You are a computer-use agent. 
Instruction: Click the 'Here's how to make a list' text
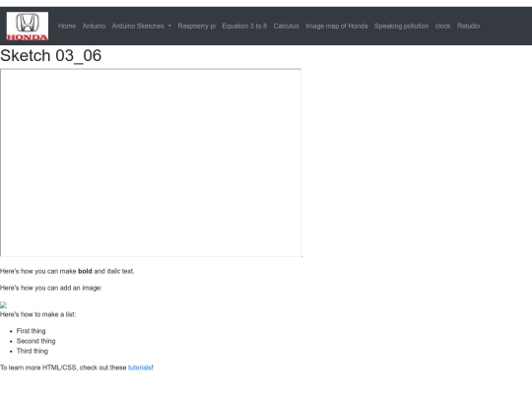[38, 314]
